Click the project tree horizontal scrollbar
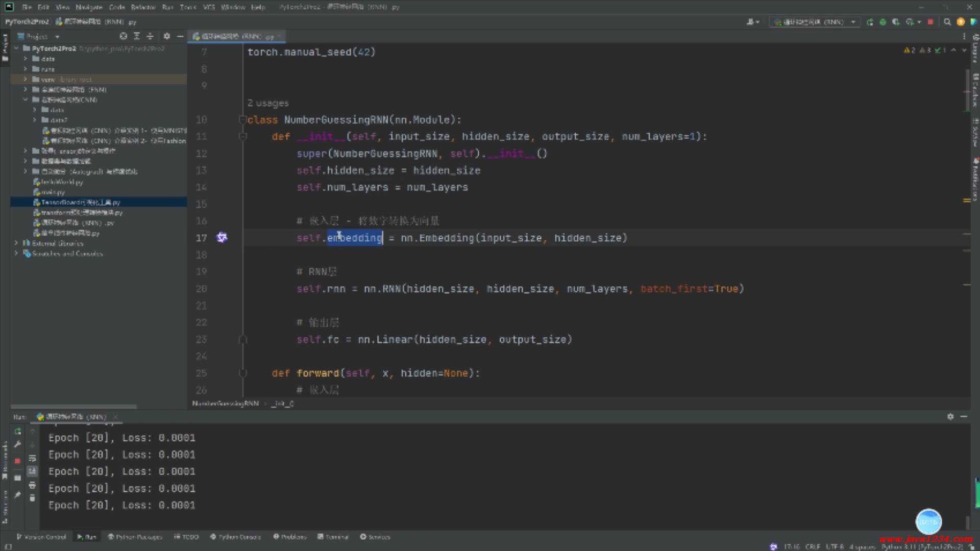The width and height of the screenshot is (980, 551). point(74,407)
